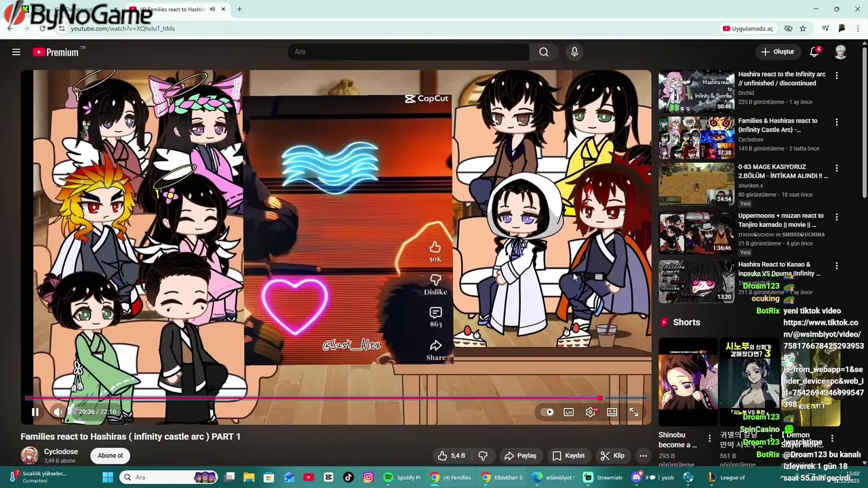The image size is (868, 488).
Task: Open File Explorer from taskbar
Action: coord(249,477)
